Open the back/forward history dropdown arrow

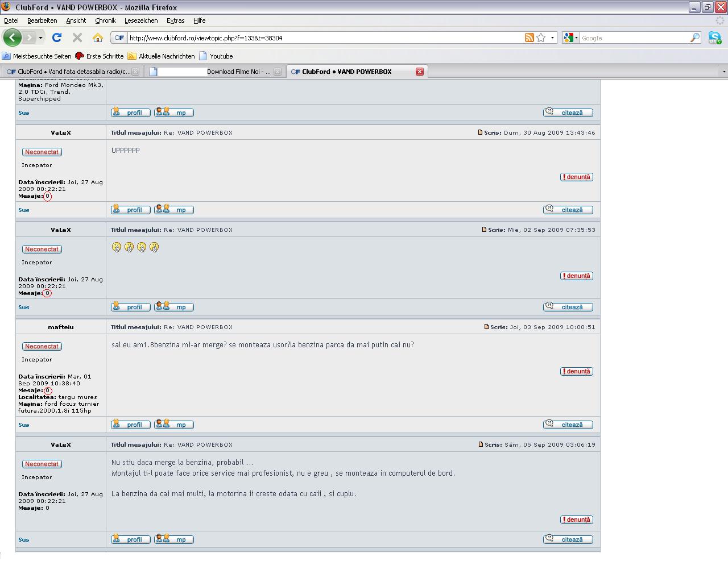pos(40,38)
